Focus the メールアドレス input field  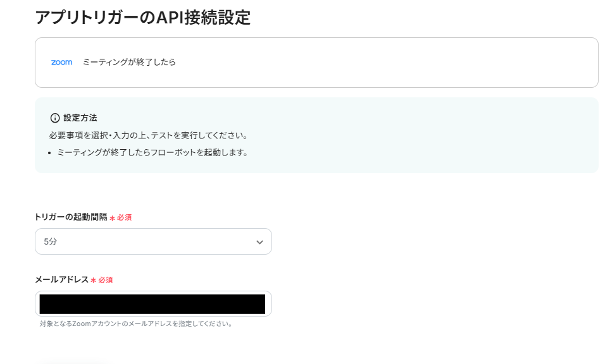tap(153, 304)
